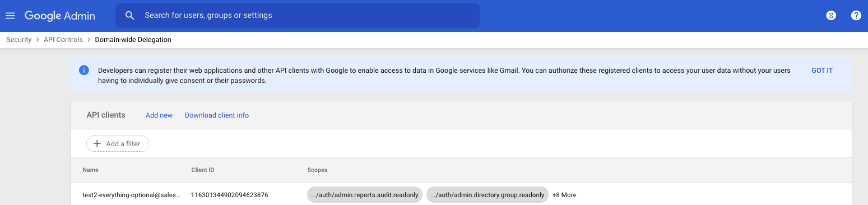Select the test2-everything-optional client row name

(132, 195)
